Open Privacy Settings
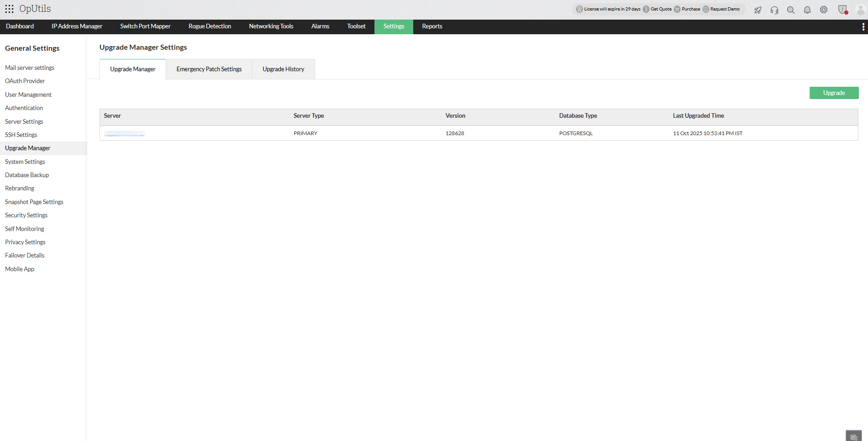Viewport: 868px width, 441px height. [x=26, y=242]
